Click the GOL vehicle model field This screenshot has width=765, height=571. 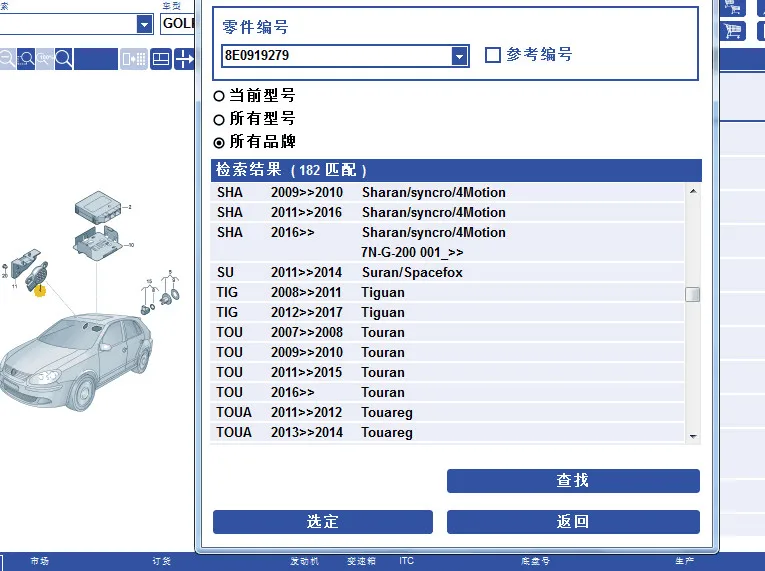coord(178,23)
